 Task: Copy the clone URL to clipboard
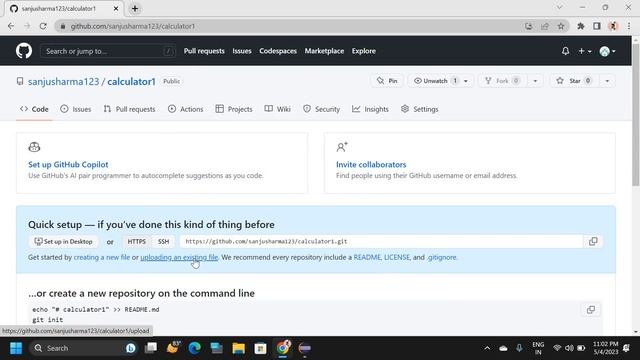(593, 242)
